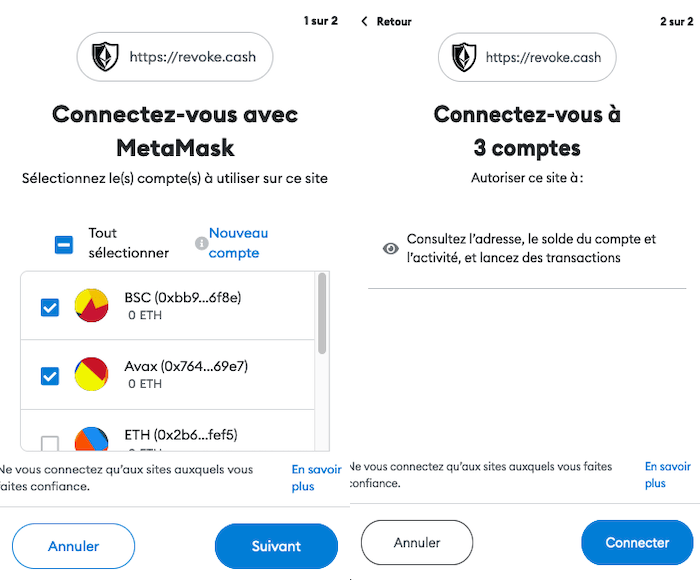
Task: Go back using the Retour label
Action: click(x=394, y=21)
